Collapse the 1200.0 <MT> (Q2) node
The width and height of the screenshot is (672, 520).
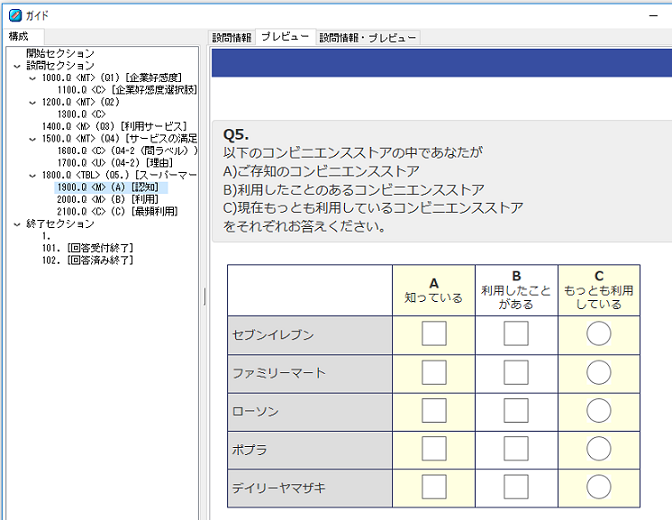(33, 103)
